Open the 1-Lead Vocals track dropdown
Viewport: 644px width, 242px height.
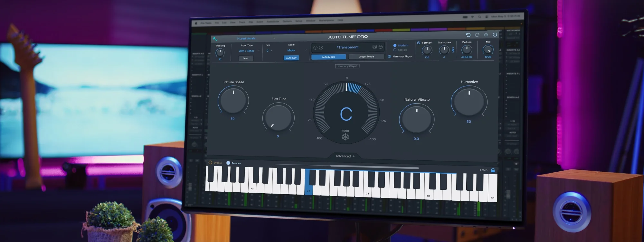256,38
